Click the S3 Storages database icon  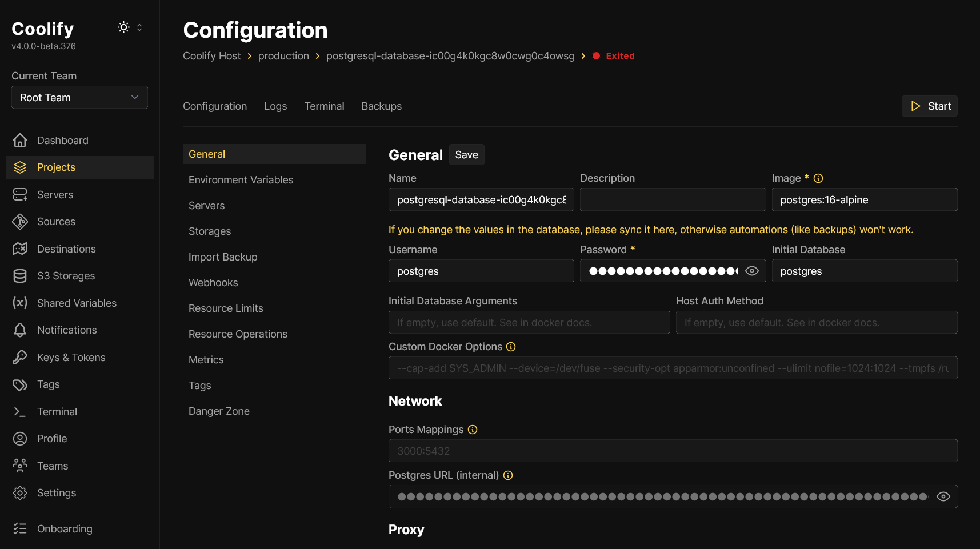tap(20, 276)
